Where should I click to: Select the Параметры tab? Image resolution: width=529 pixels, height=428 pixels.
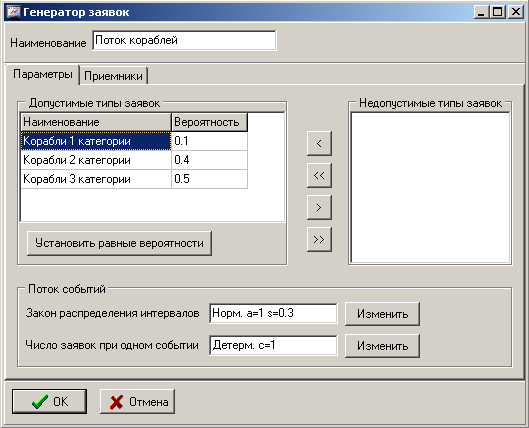(x=43, y=74)
